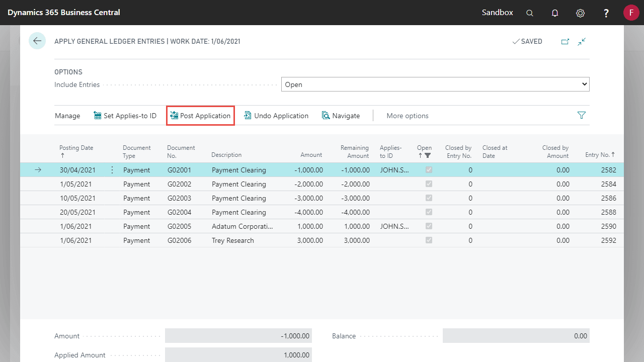Image resolution: width=644 pixels, height=362 pixels.
Task: Toggle Open checkbox for entry 2582
Action: pyautogui.click(x=429, y=170)
